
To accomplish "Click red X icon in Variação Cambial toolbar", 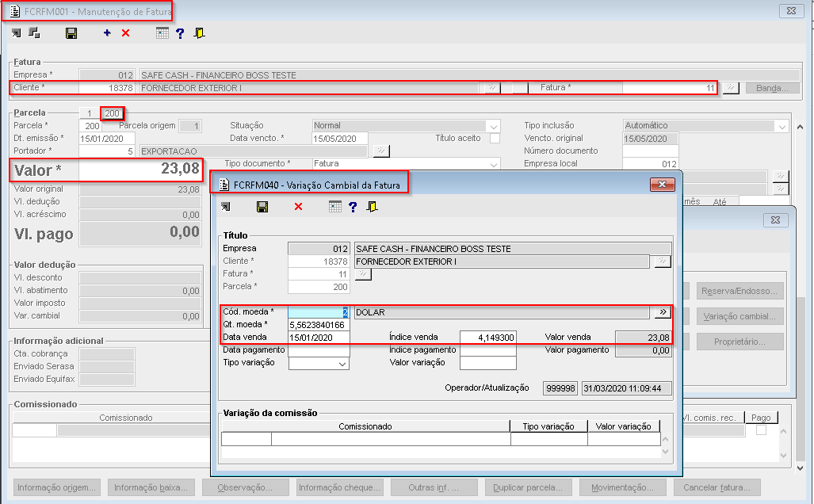I will (298, 207).
